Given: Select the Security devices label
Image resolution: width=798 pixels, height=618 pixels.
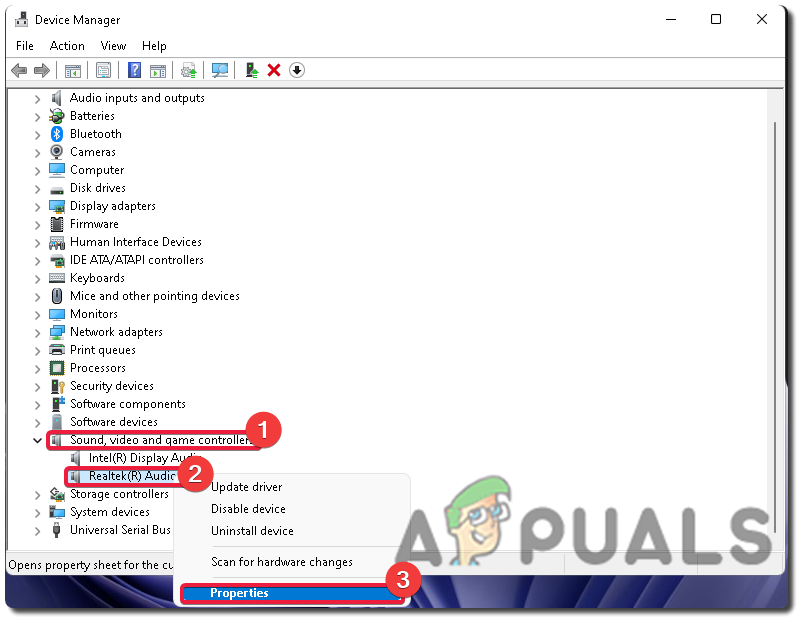Looking at the screenshot, I should click(111, 386).
